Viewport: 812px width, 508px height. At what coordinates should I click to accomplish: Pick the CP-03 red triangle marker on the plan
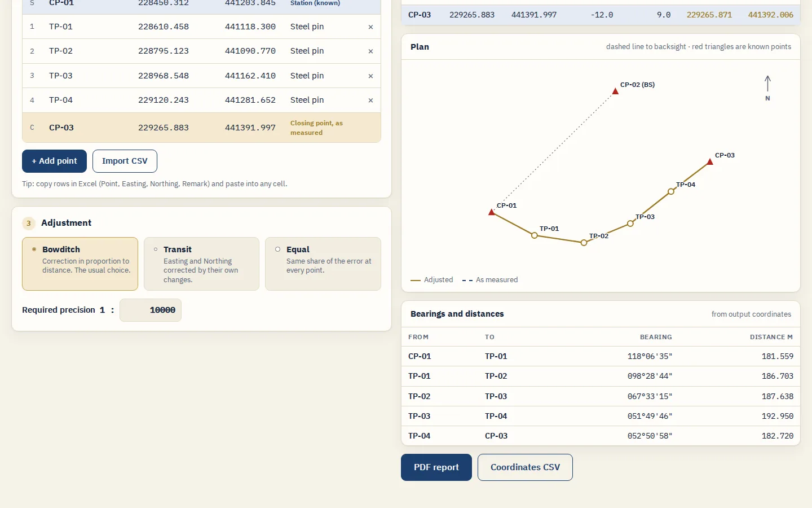710,162
